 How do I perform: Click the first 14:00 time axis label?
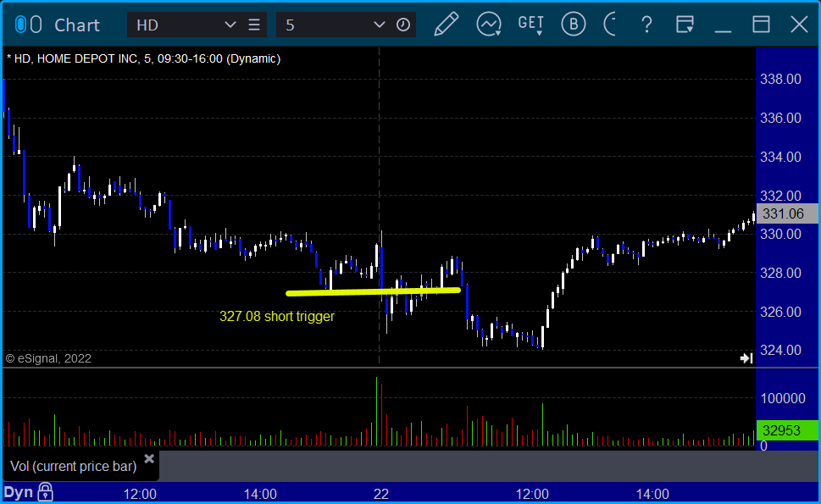coord(260,494)
